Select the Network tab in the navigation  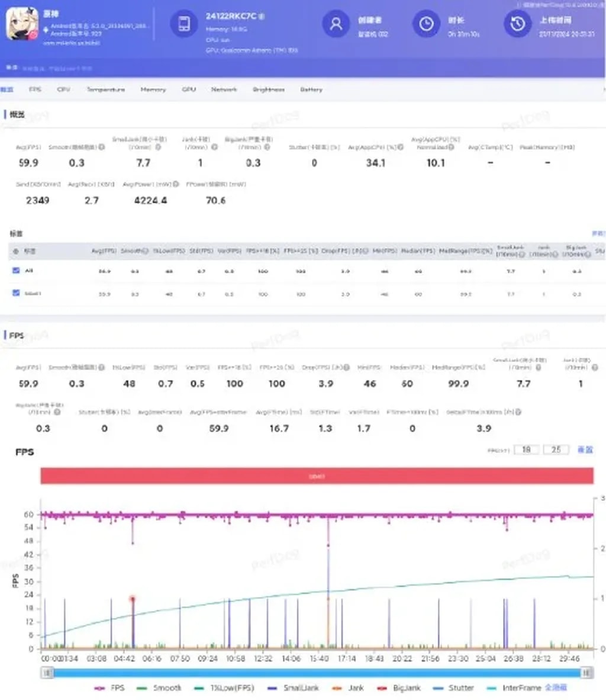click(224, 90)
